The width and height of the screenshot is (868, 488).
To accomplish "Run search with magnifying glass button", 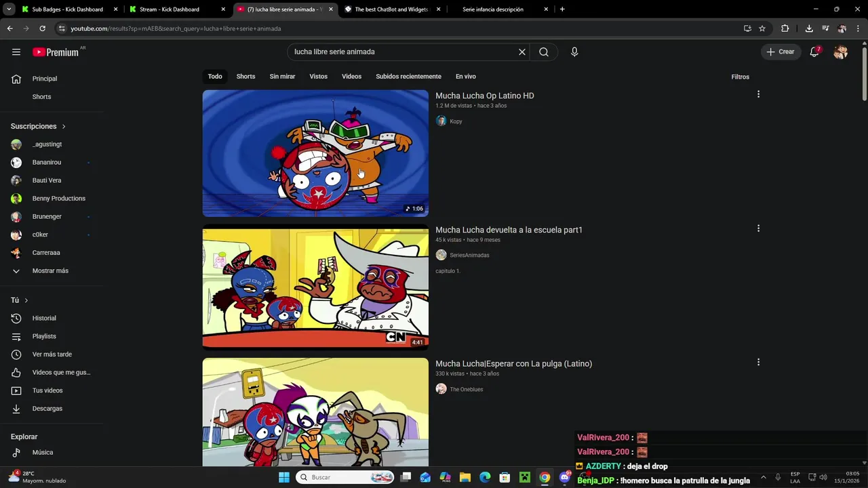I will (544, 52).
